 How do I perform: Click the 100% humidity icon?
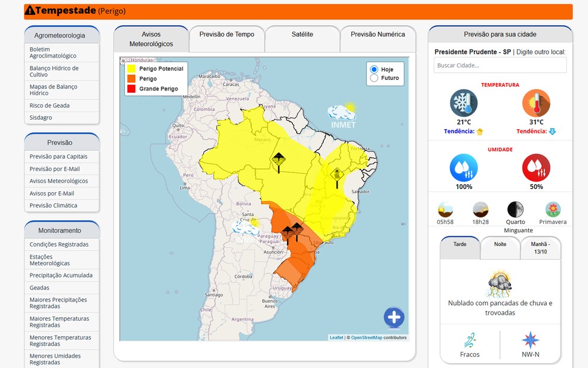point(464,168)
